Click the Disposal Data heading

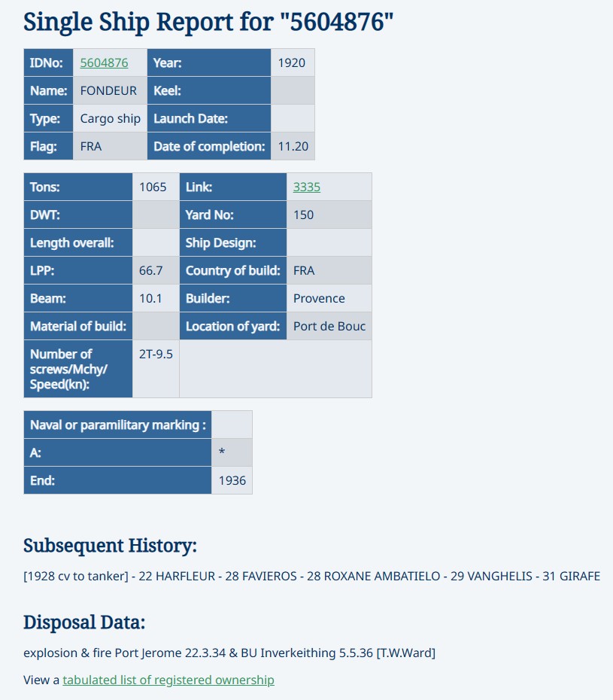tap(84, 622)
